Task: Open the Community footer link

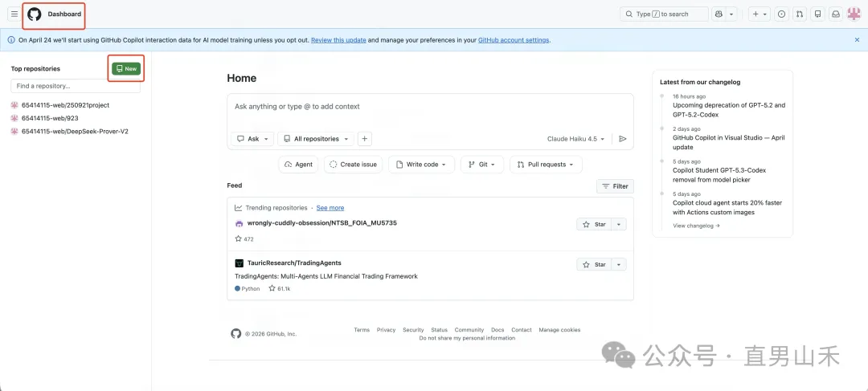Action: click(469, 330)
